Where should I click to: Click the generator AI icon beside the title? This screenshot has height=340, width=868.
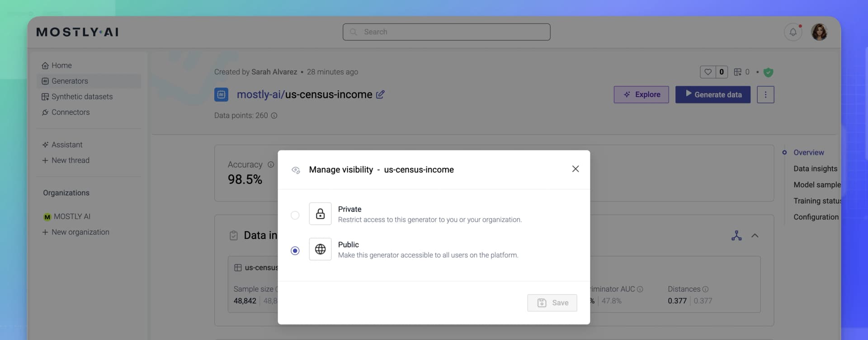coord(221,94)
